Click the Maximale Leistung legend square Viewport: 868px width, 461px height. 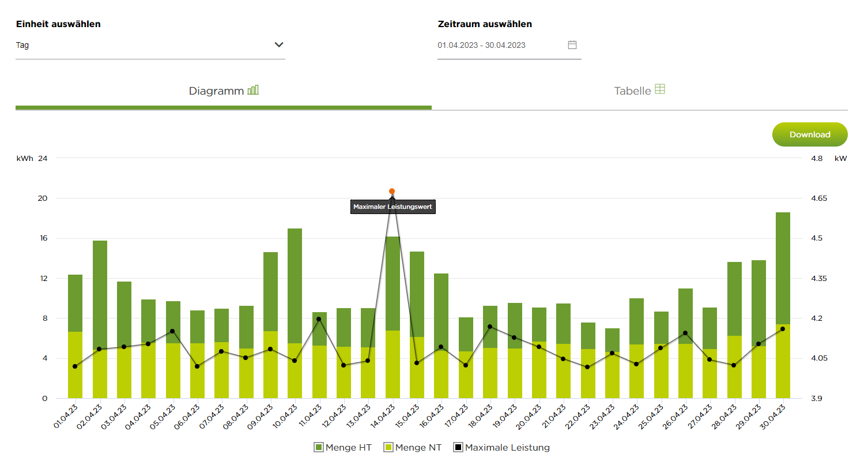[458, 447]
